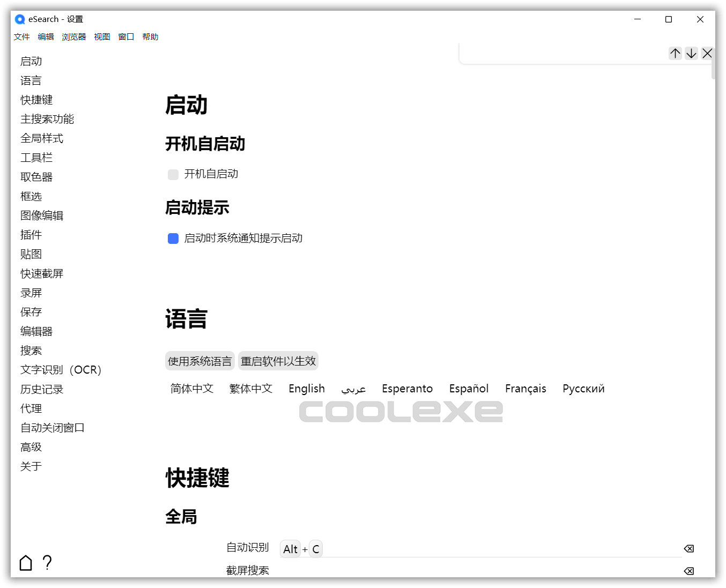
Task: Click the eSearch logo in the title bar
Action: click(x=19, y=19)
